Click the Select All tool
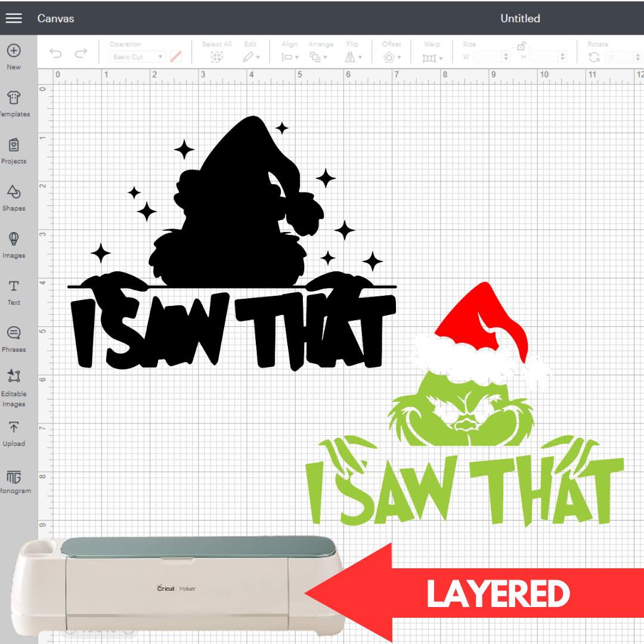The width and height of the screenshot is (644, 644). pos(216,51)
